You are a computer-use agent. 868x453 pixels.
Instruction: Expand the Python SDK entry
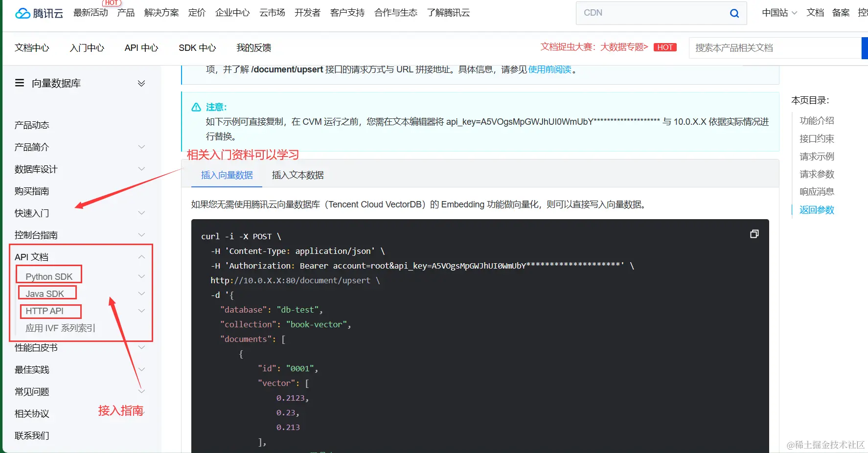pos(141,276)
